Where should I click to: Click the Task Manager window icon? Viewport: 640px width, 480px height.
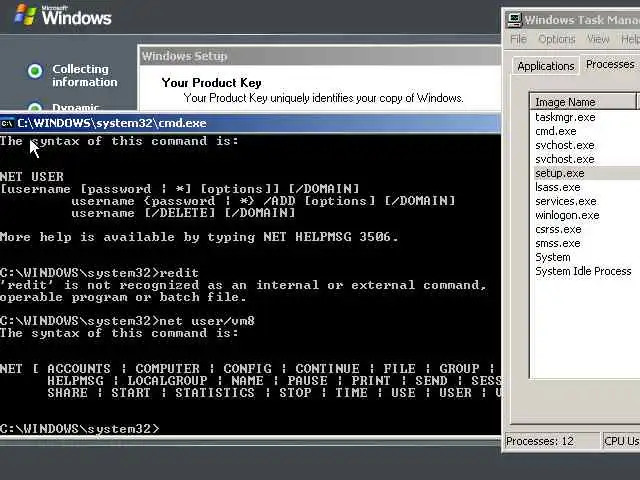click(514, 19)
